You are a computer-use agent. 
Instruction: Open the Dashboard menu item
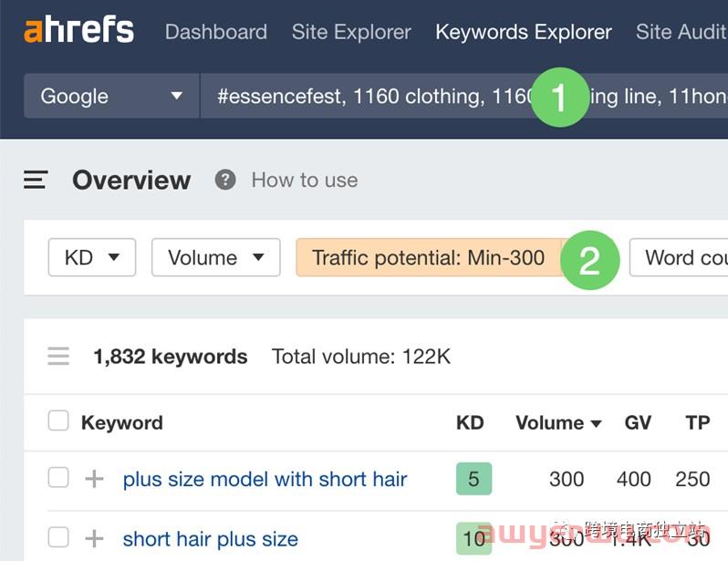pos(216,32)
